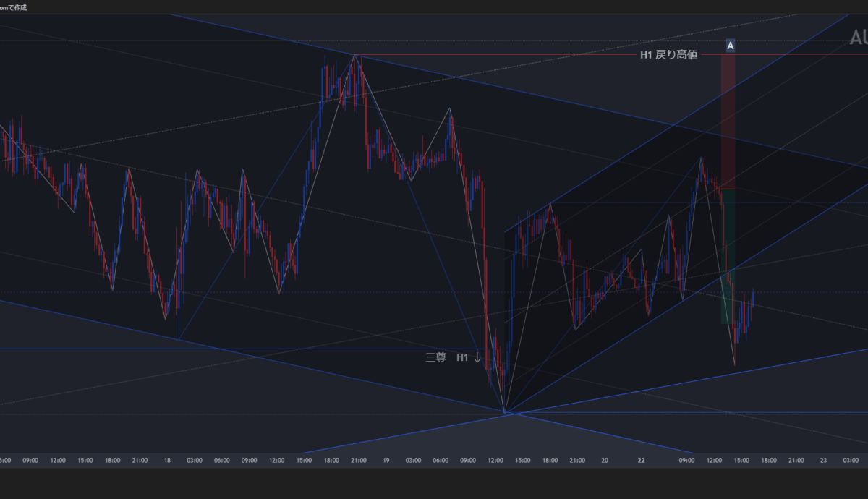Click the final 03:00 label after date 23
Screen dimensions: 868x499
coord(851,460)
